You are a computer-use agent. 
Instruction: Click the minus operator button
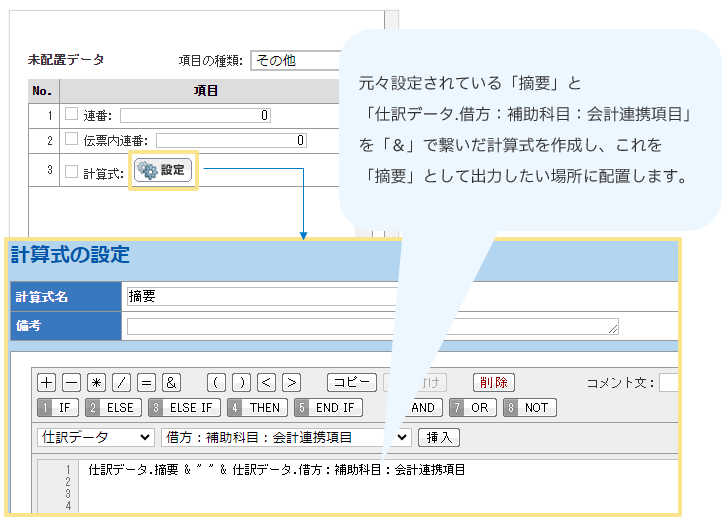coord(71,382)
